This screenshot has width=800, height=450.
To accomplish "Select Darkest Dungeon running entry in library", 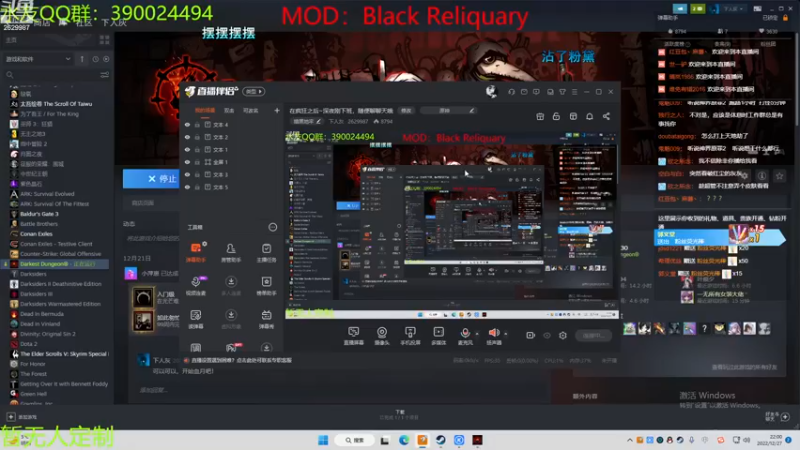I will (x=56, y=264).
